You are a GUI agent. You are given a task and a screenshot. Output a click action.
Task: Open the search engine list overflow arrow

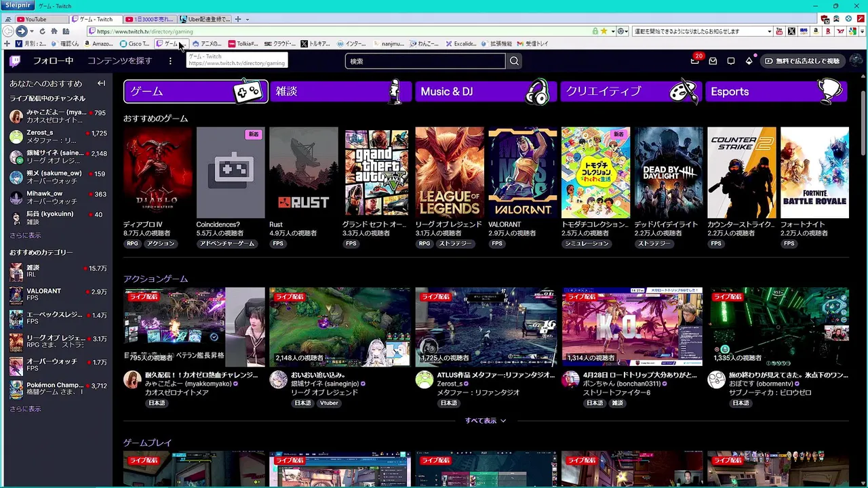point(863,31)
